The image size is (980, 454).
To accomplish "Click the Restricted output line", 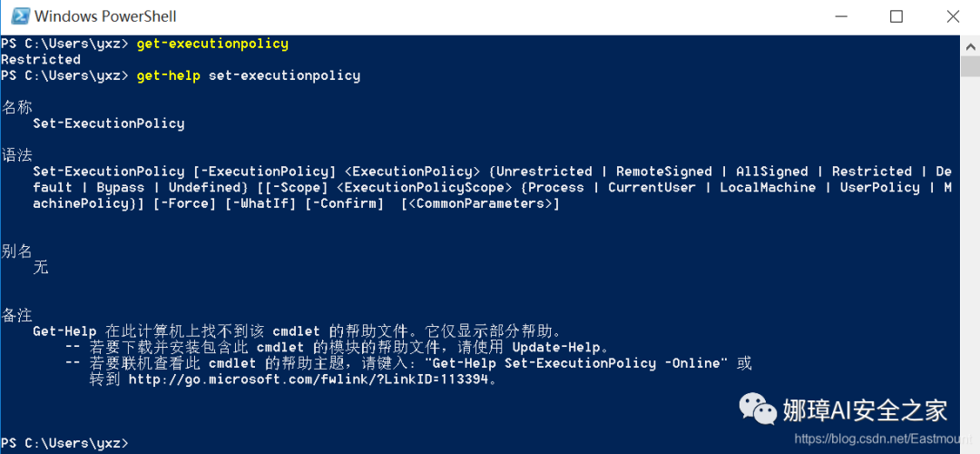I will 41,59.
